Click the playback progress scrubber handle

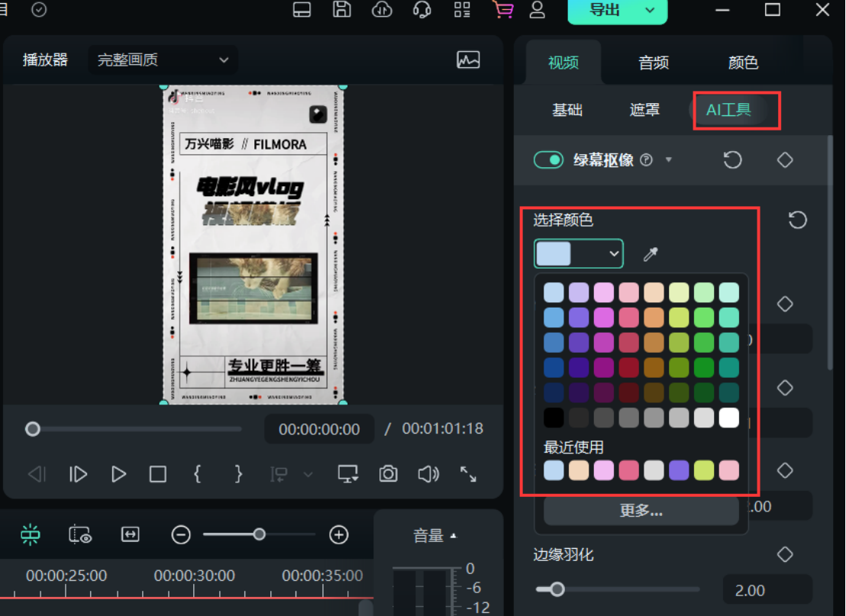(x=33, y=429)
